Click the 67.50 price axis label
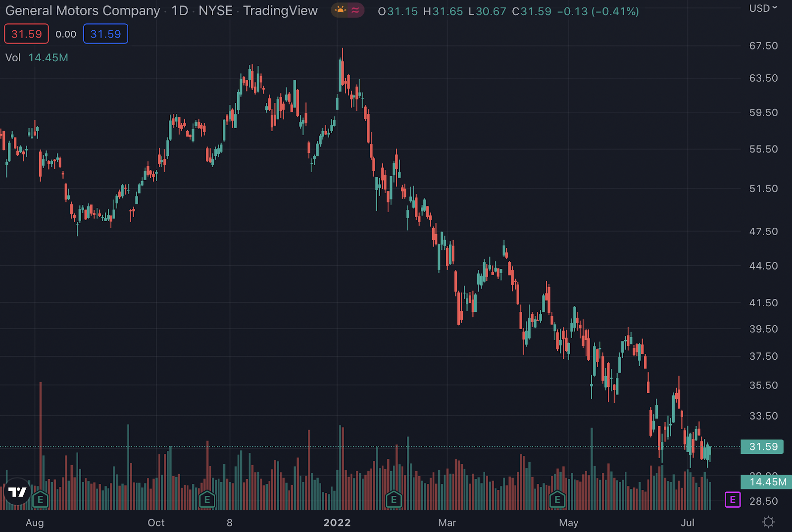This screenshot has width=792, height=532. 763,46
